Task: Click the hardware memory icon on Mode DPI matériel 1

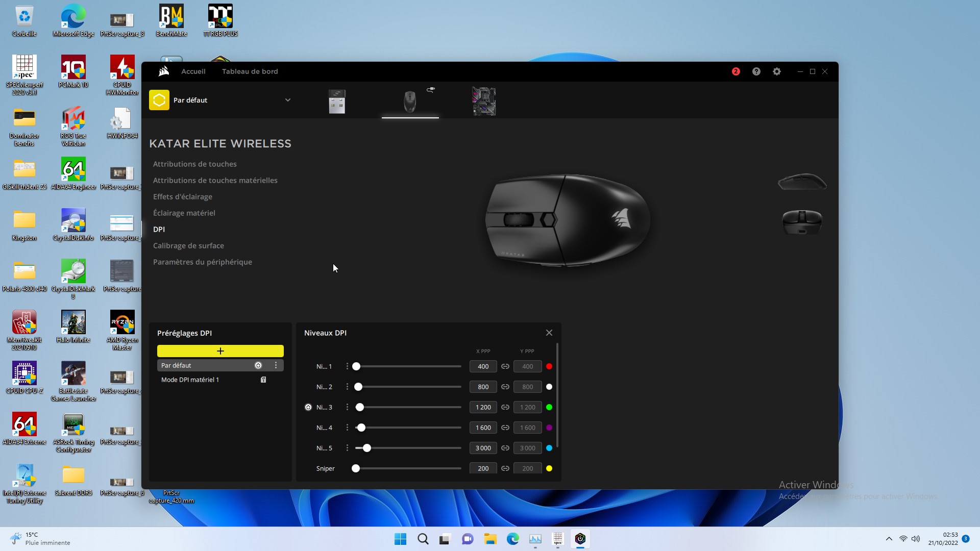Action: tap(263, 380)
